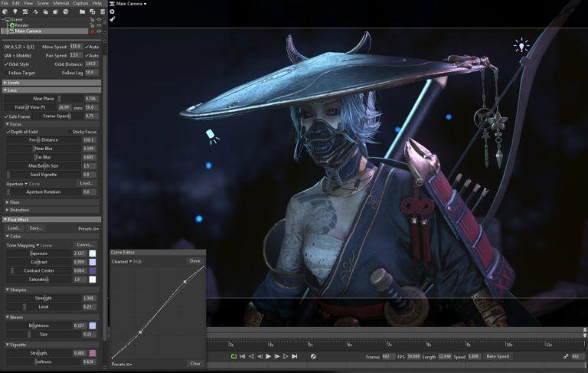Open Vignette Strength color swatch
Viewport: 588px width, 373px height.
coord(92,353)
